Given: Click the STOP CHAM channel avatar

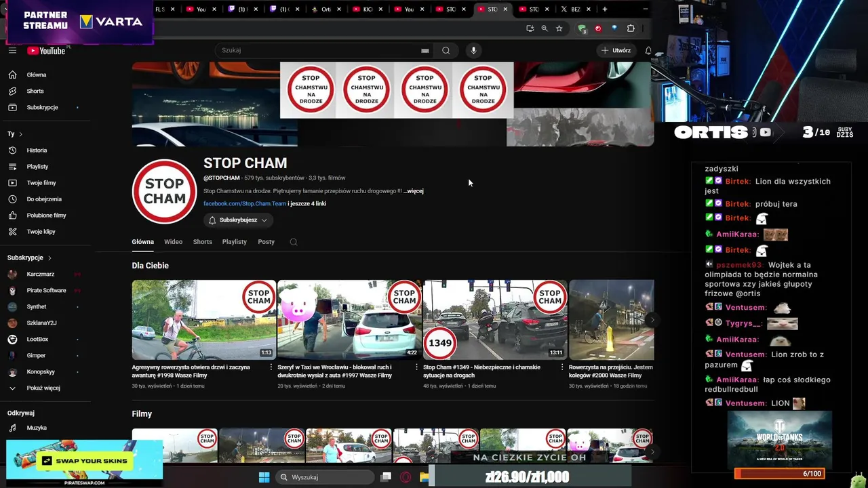Looking at the screenshot, I should 164,192.
